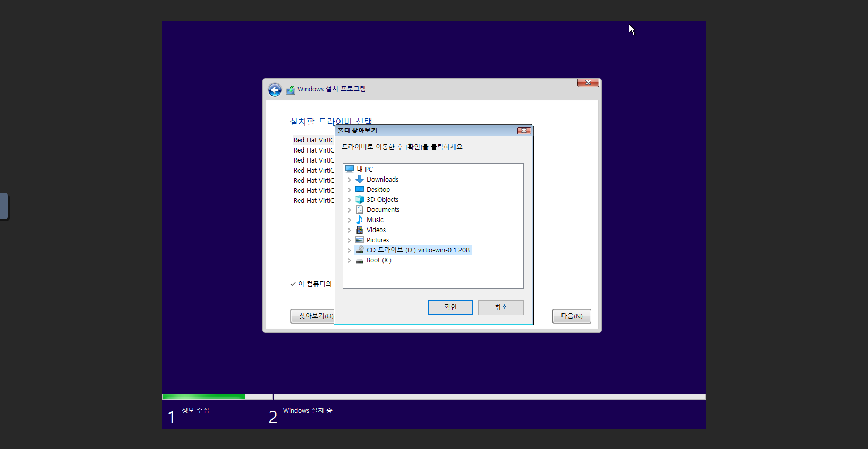Click the 3D Objects cube icon
The height and width of the screenshot is (449, 868).
click(x=360, y=199)
